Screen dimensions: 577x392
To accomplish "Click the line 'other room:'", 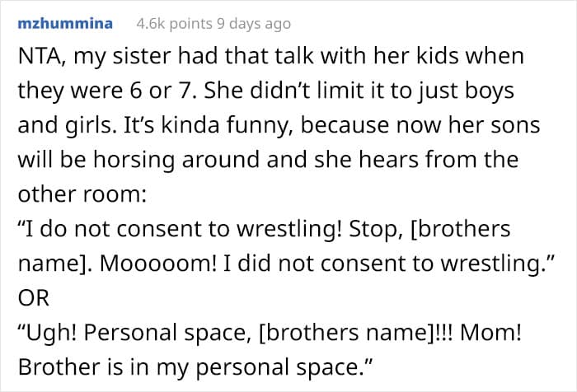I will tap(82, 194).
